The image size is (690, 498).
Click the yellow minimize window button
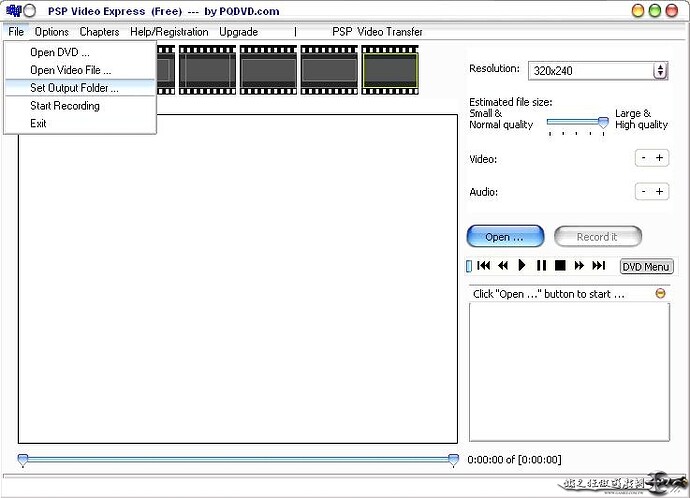coord(638,11)
